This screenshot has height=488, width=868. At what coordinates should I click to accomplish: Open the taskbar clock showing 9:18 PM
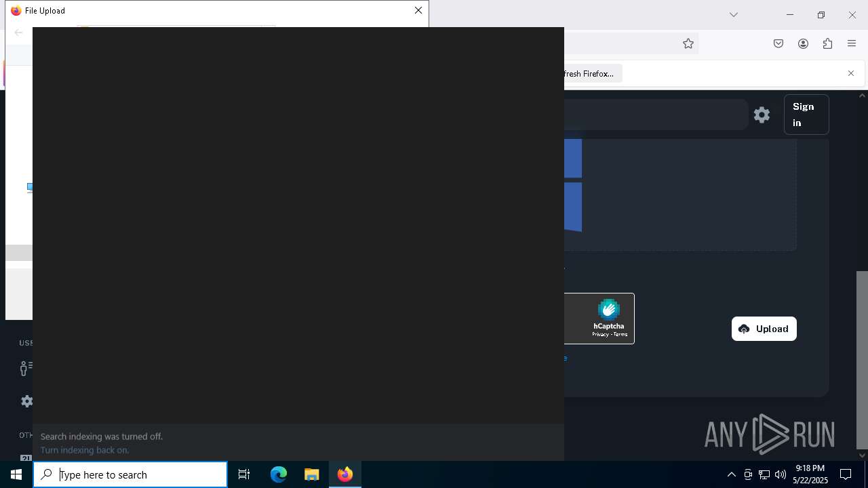point(810,474)
